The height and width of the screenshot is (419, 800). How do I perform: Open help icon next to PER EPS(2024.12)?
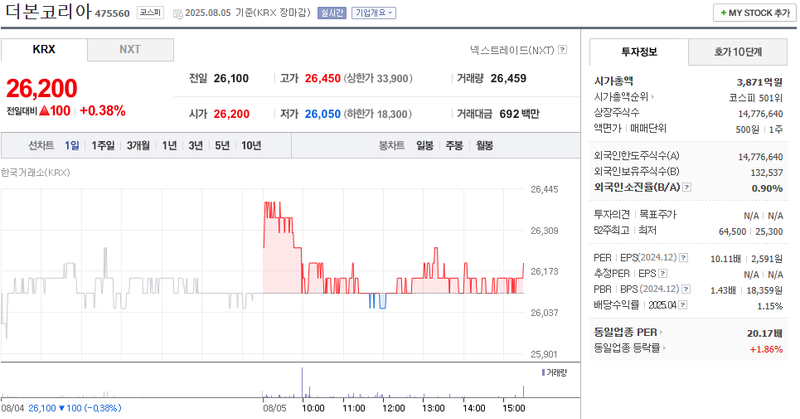683,258
